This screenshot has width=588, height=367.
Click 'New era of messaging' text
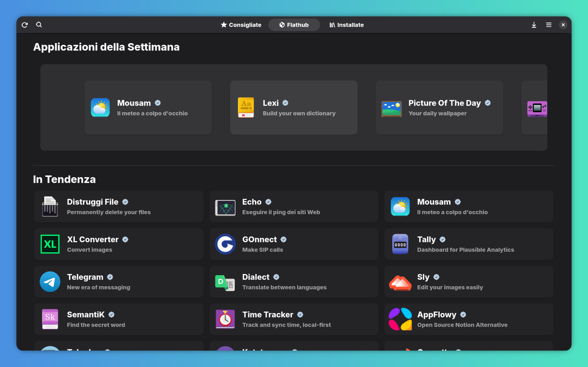[98, 287]
